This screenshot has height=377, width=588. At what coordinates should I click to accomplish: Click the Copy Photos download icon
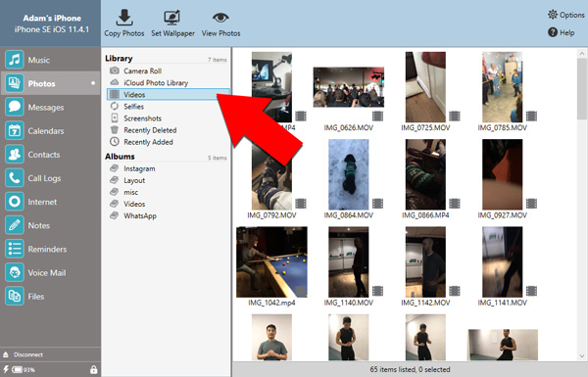[124, 18]
